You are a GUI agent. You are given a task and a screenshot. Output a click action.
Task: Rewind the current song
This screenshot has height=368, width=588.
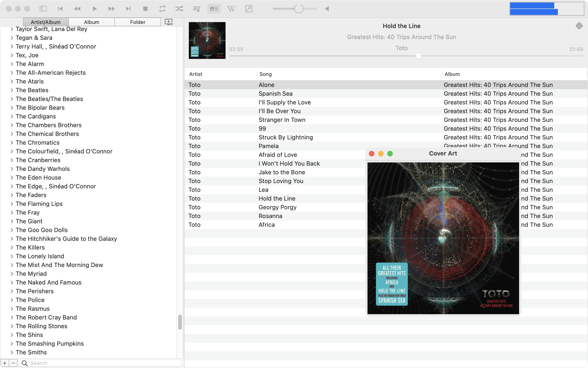point(77,9)
